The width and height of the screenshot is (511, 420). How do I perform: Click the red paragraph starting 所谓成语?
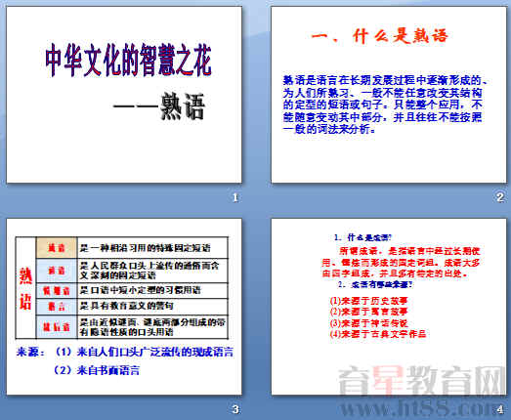[401, 262]
